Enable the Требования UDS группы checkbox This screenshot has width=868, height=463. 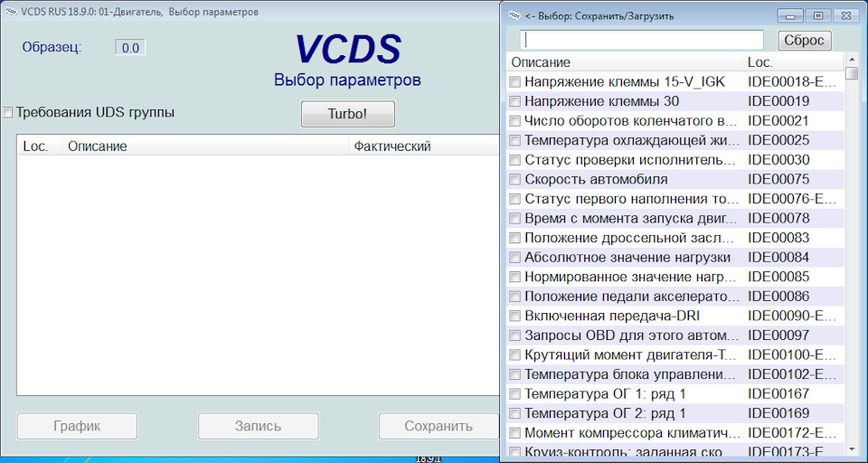(8, 113)
